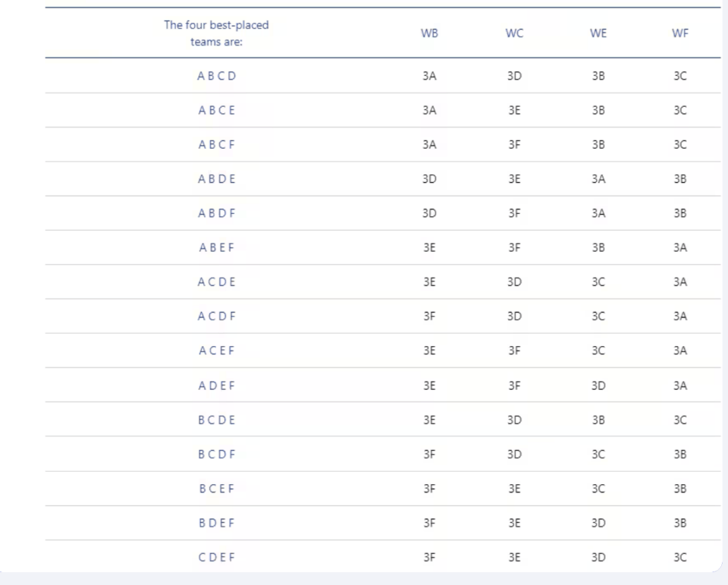Click the WF column header

[x=679, y=33]
